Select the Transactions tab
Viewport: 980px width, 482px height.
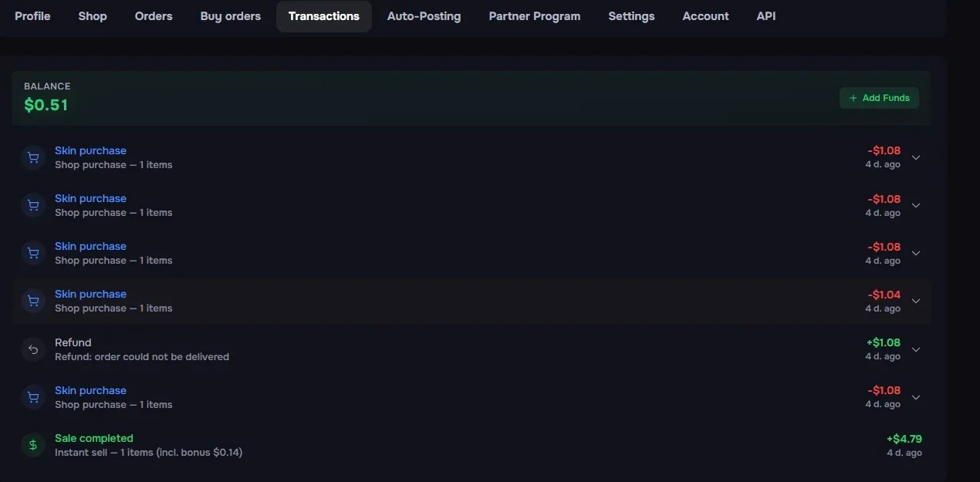tap(324, 16)
